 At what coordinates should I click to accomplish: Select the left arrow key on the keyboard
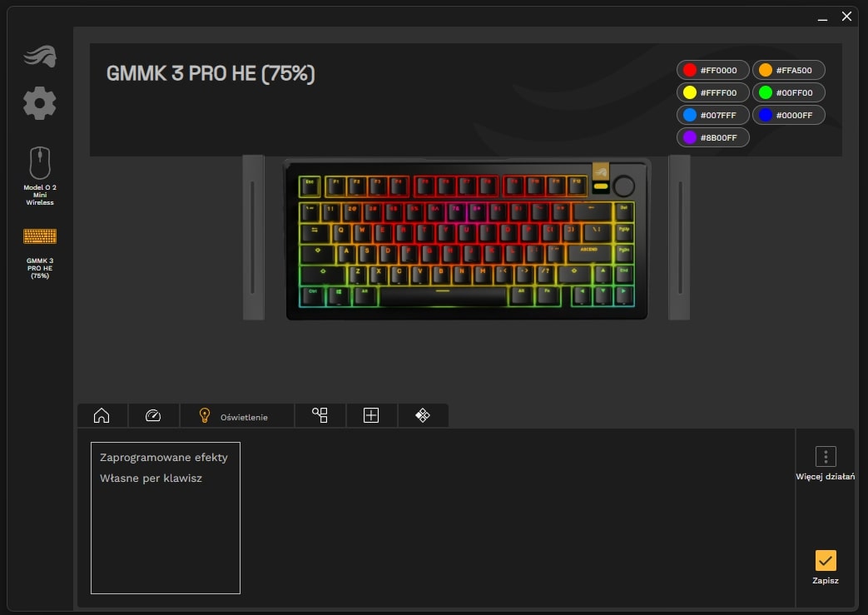tap(582, 295)
